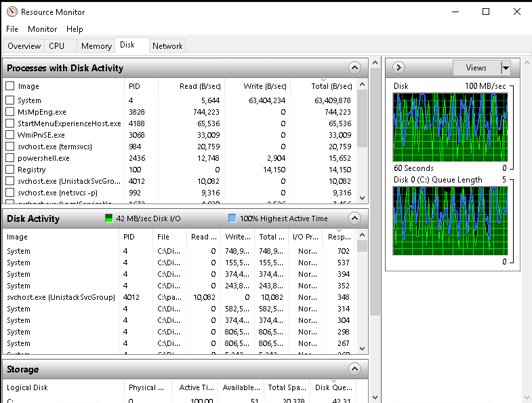
Task: Check the System process checkbox
Action: [x=10, y=100]
